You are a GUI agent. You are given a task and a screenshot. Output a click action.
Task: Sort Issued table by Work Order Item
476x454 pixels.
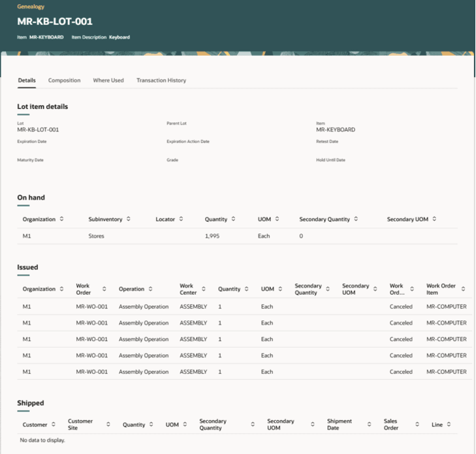point(463,289)
